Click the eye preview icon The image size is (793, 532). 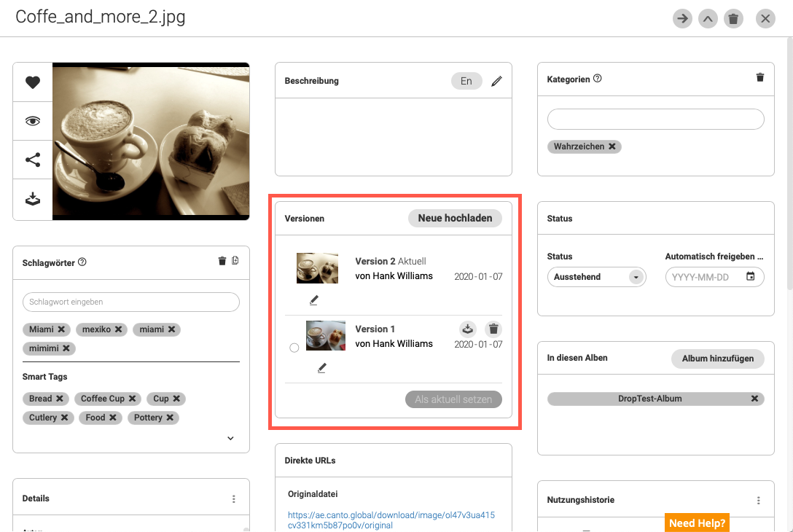coord(33,121)
